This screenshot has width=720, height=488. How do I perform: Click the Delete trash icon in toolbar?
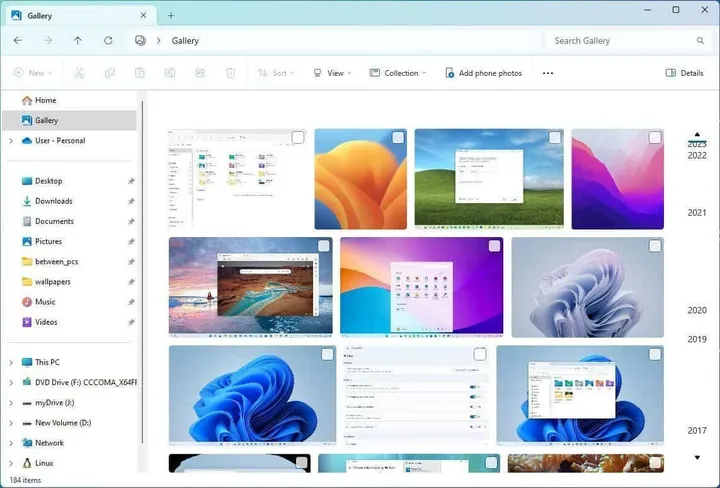(230, 73)
